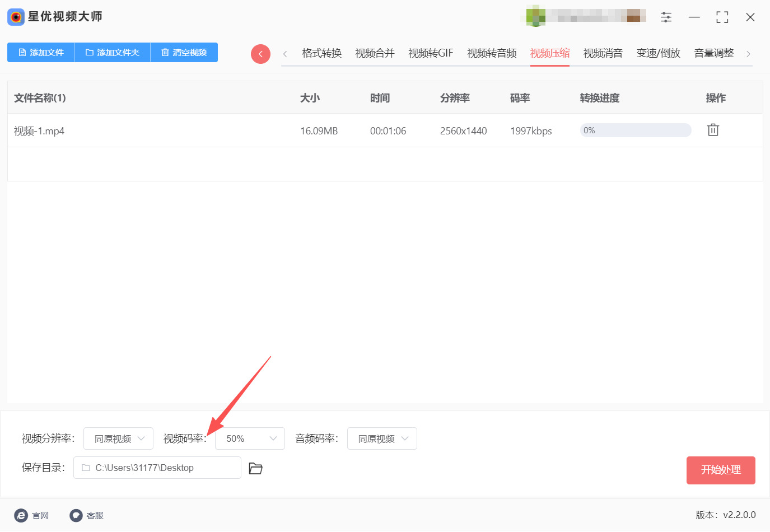Open the 官网 website link
The height and width of the screenshot is (532, 770).
pos(31,515)
